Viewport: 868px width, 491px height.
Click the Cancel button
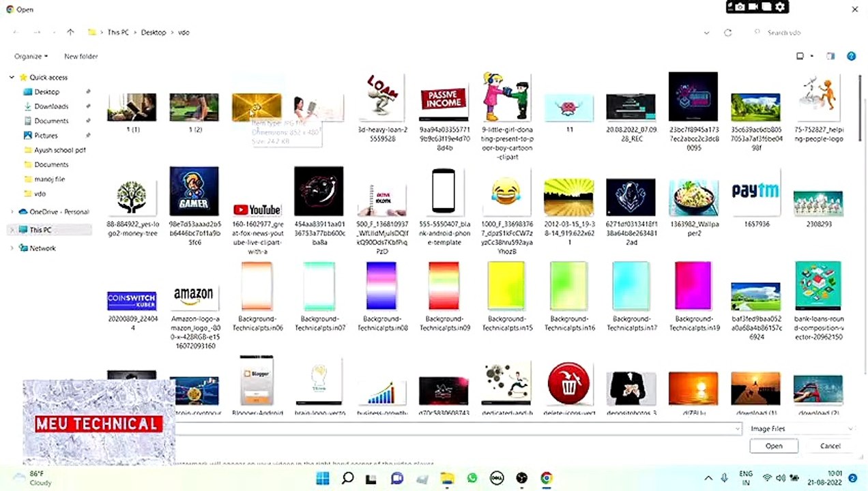coord(830,446)
